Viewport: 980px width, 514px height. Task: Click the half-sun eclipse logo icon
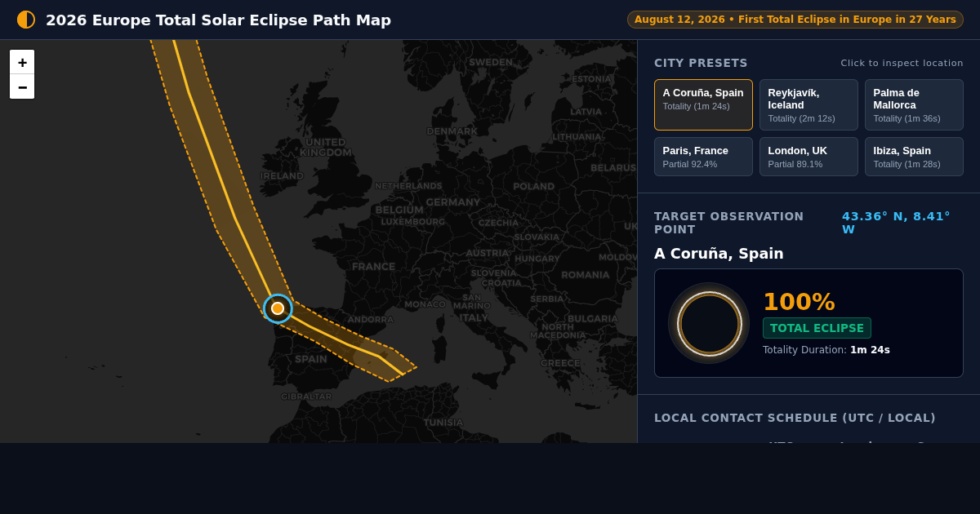tap(26, 20)
